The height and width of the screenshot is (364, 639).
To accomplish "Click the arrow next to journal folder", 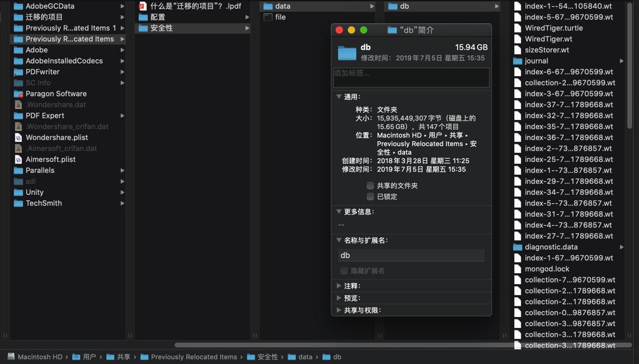I will [621, 61].
